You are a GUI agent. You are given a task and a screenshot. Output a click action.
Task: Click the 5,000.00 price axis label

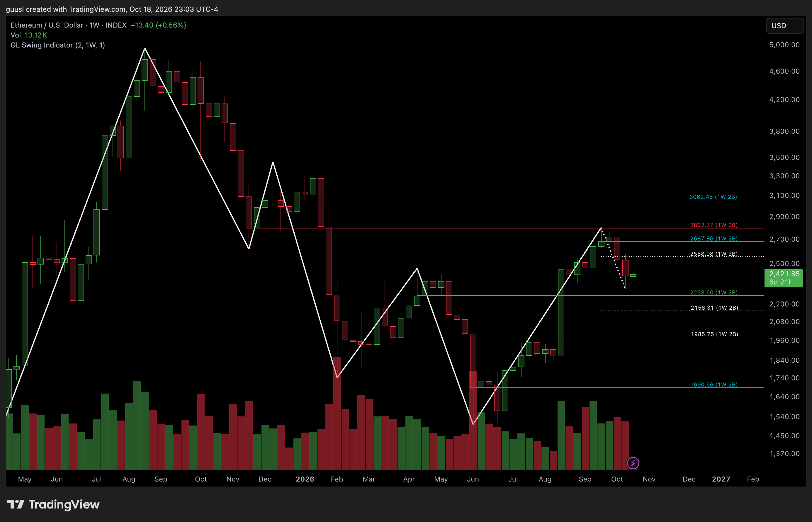pyautogui.click(x=784, y=45)
